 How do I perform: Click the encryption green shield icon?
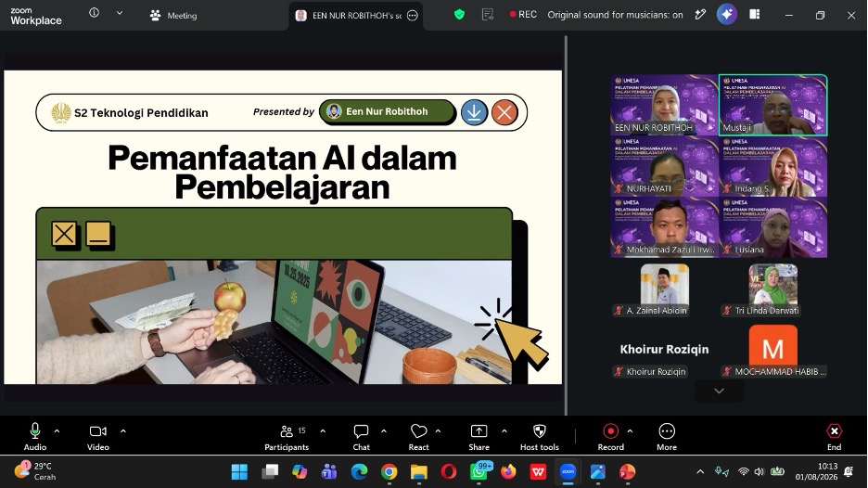pos(459,15)
